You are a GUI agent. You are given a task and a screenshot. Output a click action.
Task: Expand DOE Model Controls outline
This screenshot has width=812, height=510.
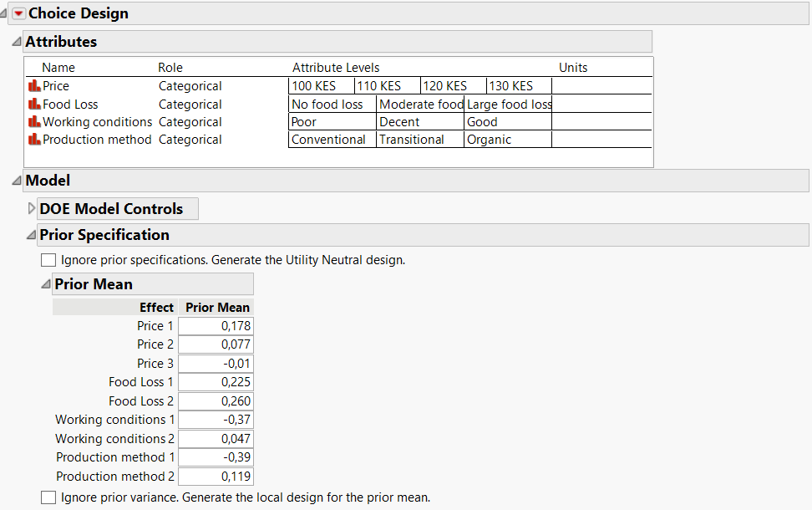(32, 209)
